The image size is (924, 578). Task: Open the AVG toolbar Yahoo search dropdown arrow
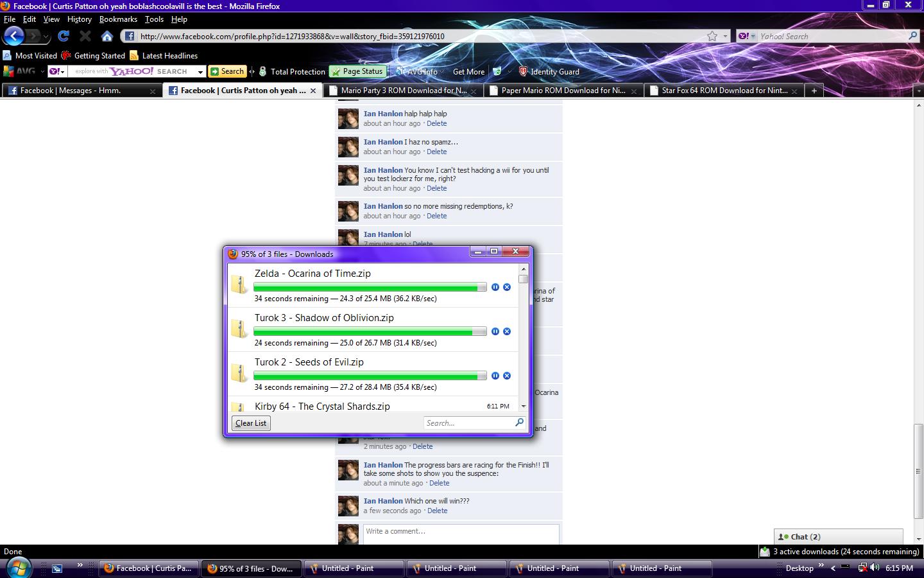(x=200, y=72)
